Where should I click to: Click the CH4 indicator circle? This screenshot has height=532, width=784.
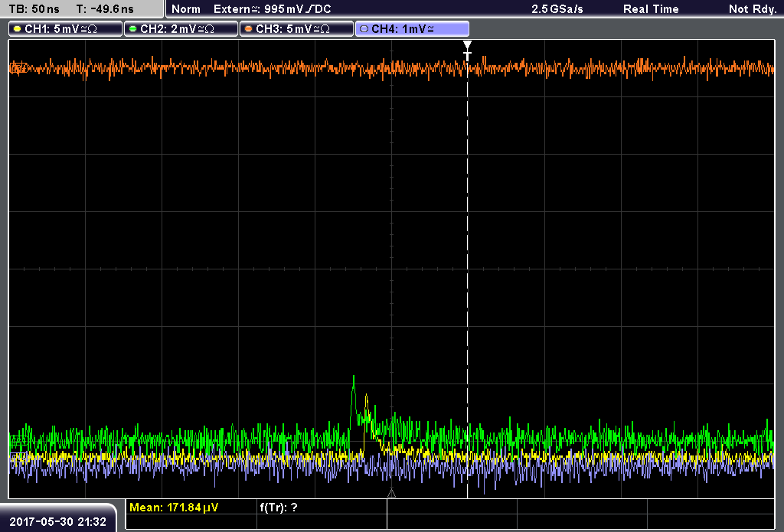point(364,29)
